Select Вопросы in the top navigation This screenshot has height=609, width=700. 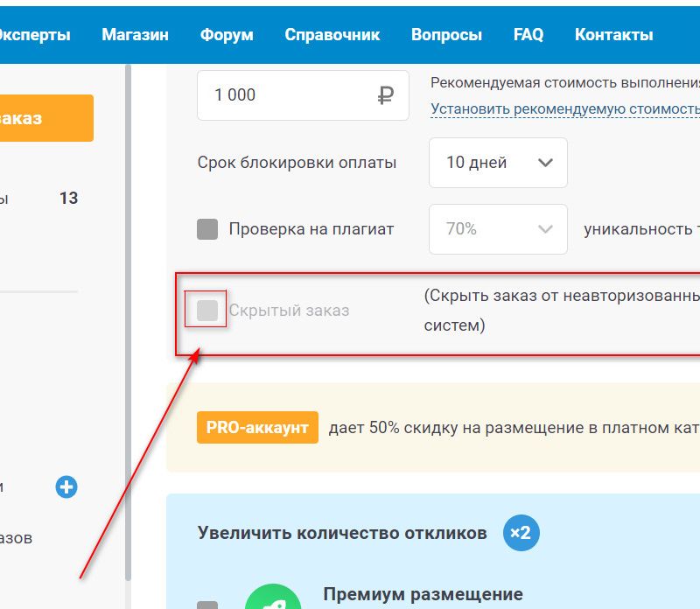(446, 35)
